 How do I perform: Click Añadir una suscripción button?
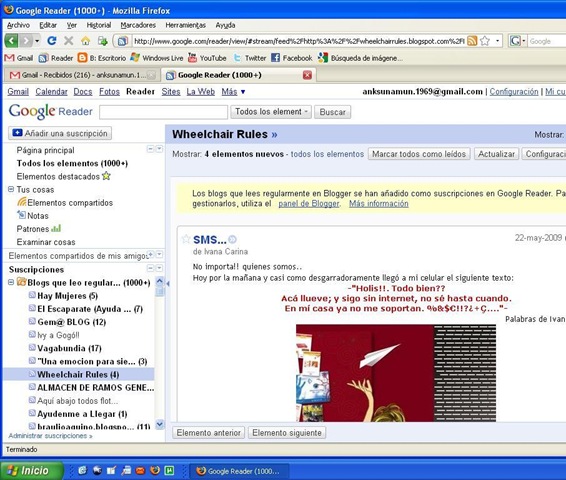point(60,133)
